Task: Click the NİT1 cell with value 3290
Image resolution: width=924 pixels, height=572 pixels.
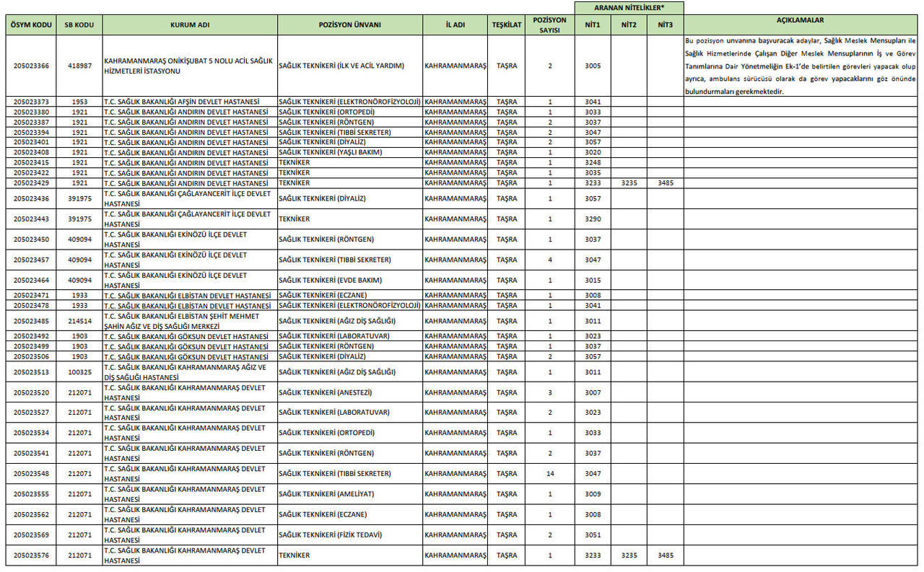Action: coord(593,219)
